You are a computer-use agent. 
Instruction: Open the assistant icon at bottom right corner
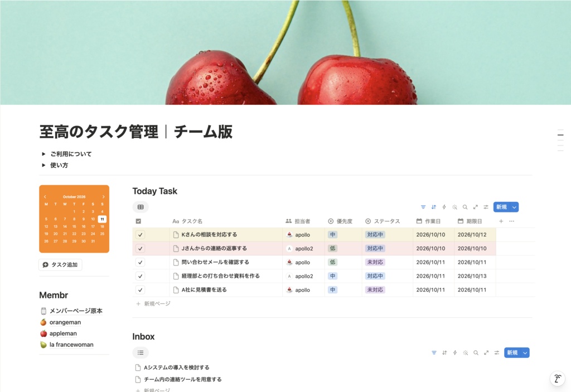click(x=557, y=379)
